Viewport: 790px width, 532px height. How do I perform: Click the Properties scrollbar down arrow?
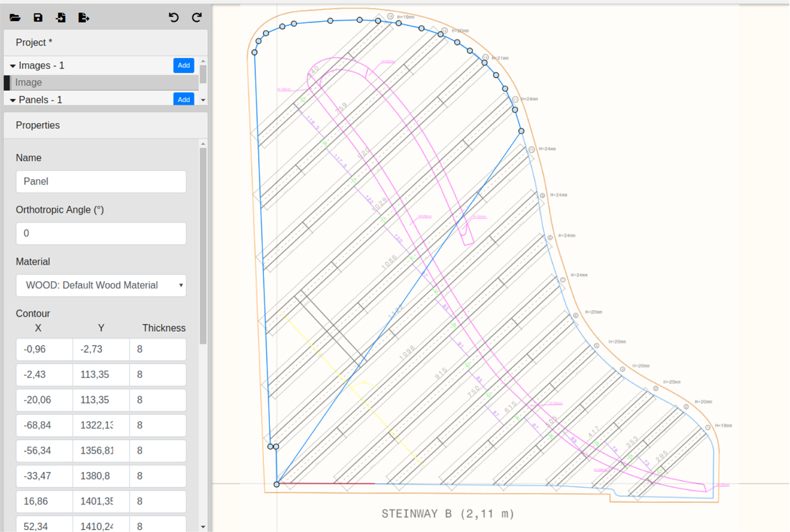point(203,527)
